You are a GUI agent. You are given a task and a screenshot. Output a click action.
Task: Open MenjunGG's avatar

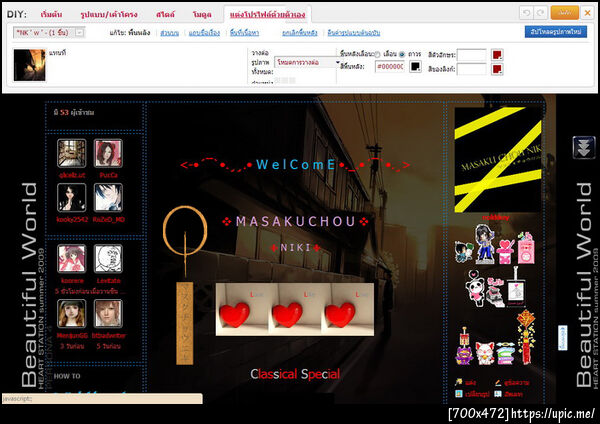[x=72, y=313]
